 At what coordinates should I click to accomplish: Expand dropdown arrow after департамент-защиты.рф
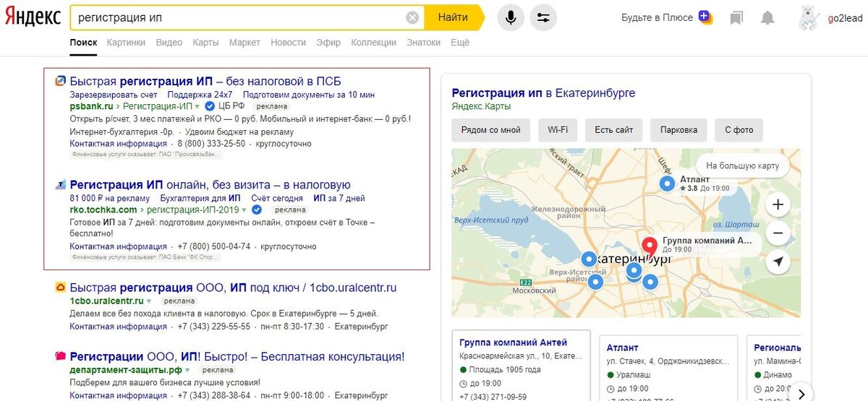coord(187,370)
